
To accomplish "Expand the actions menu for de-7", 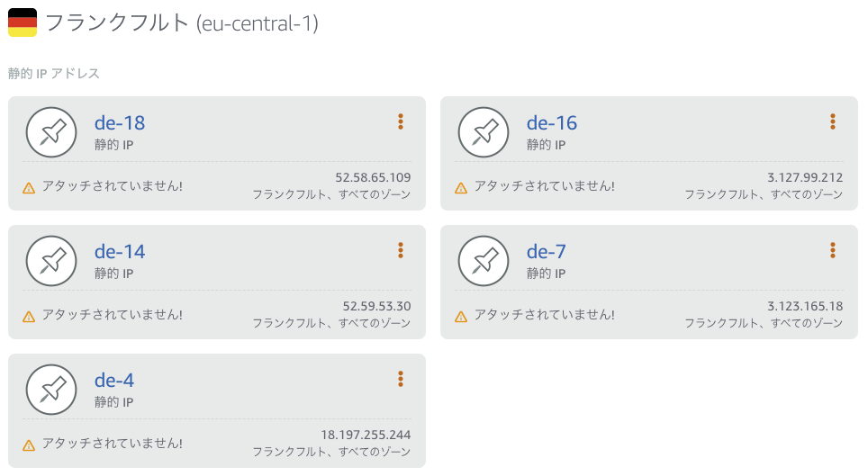I will 833,250.
